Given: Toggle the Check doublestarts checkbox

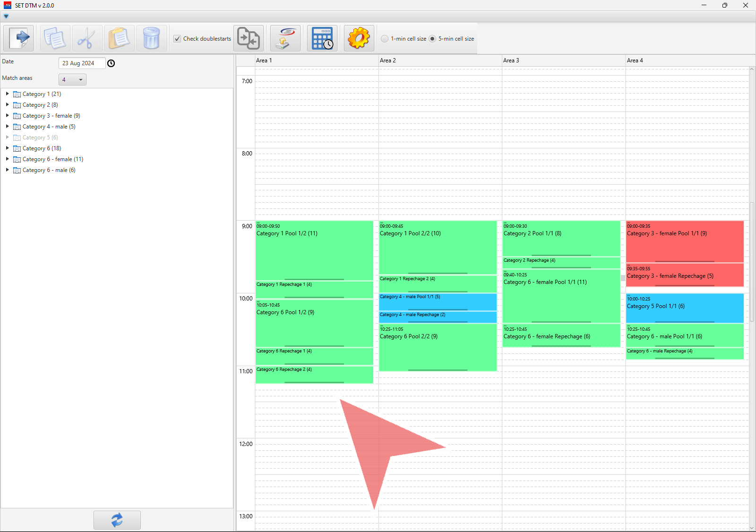Looking at the screenshot, I should (177, 39).
